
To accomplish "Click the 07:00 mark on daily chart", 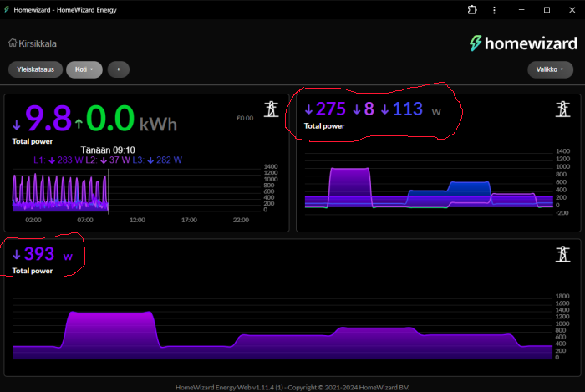I will (84, 220).
